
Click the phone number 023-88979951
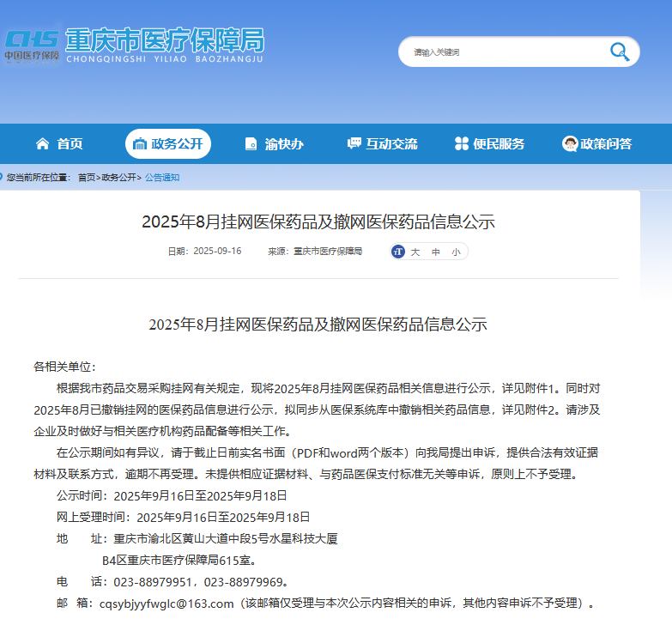[x=153, y=582]
